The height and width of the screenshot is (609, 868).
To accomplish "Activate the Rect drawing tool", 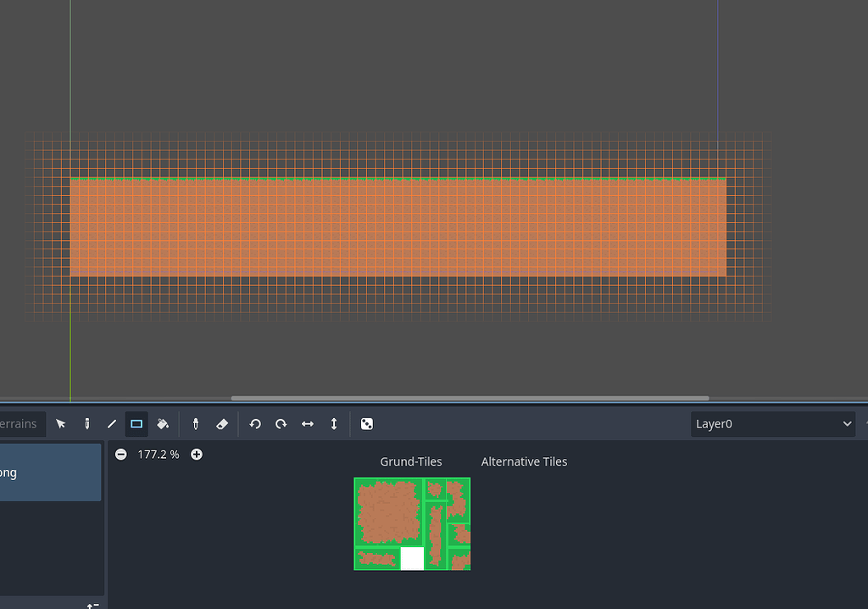I will point(136,424).
